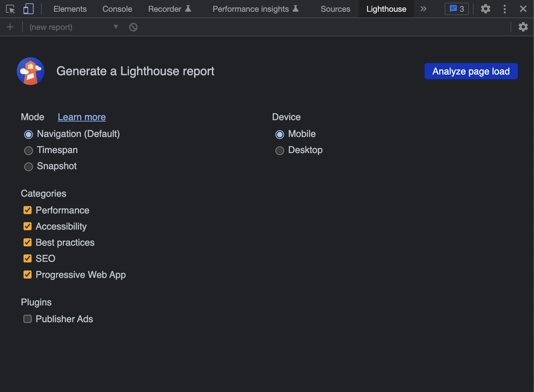The image size is (534, 392).
Task: Choose the Desktop device option
Action: click(x=279, y=150)
